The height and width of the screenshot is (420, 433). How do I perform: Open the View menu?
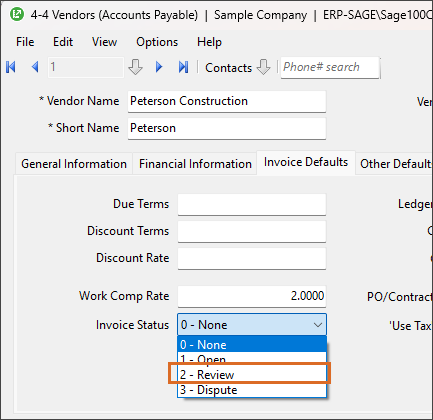(104, 42)
